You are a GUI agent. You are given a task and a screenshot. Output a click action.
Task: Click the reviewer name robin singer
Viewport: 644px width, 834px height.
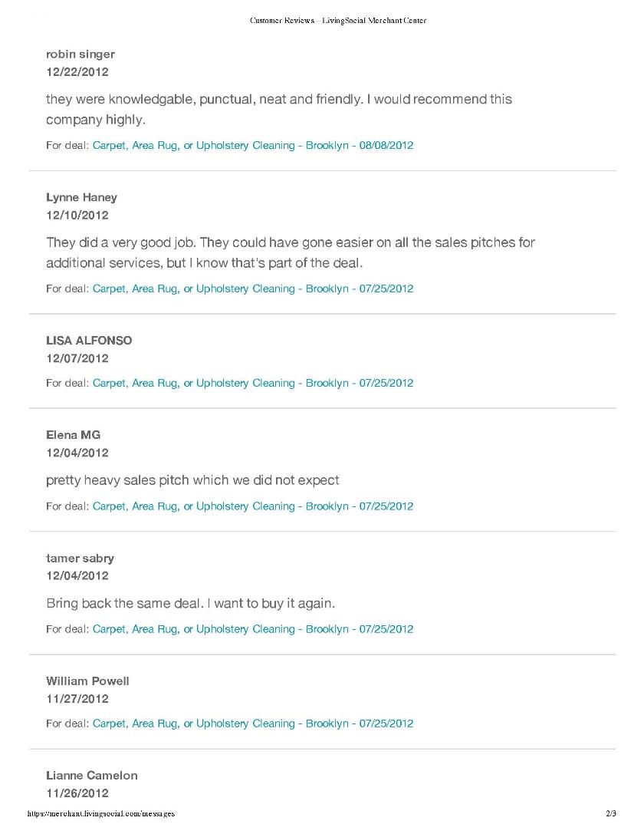pos(80,54)
